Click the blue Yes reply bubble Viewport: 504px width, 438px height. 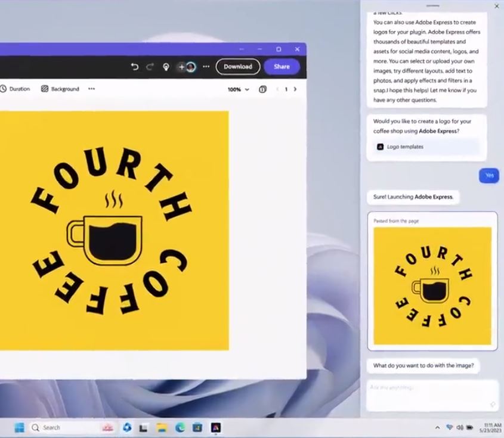[x=489, y=175]
